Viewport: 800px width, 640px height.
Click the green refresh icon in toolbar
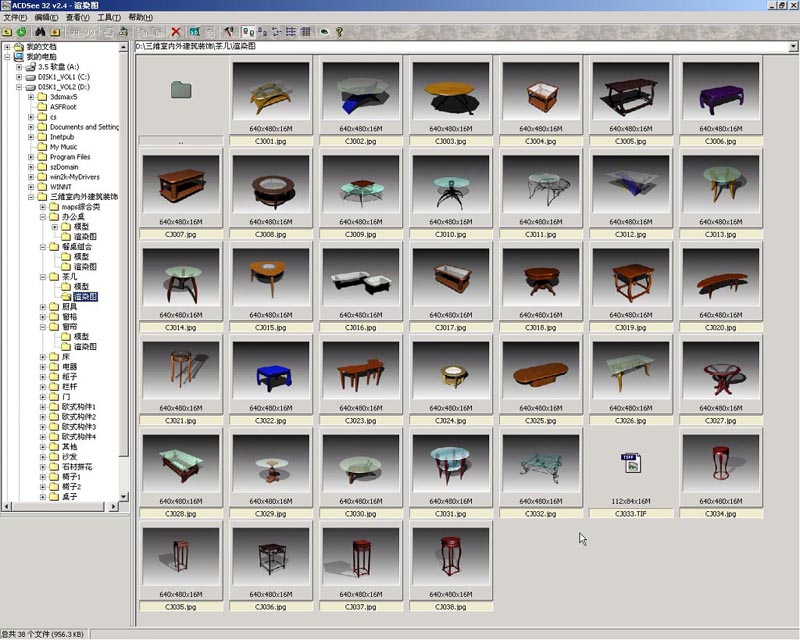coord(22,32)
